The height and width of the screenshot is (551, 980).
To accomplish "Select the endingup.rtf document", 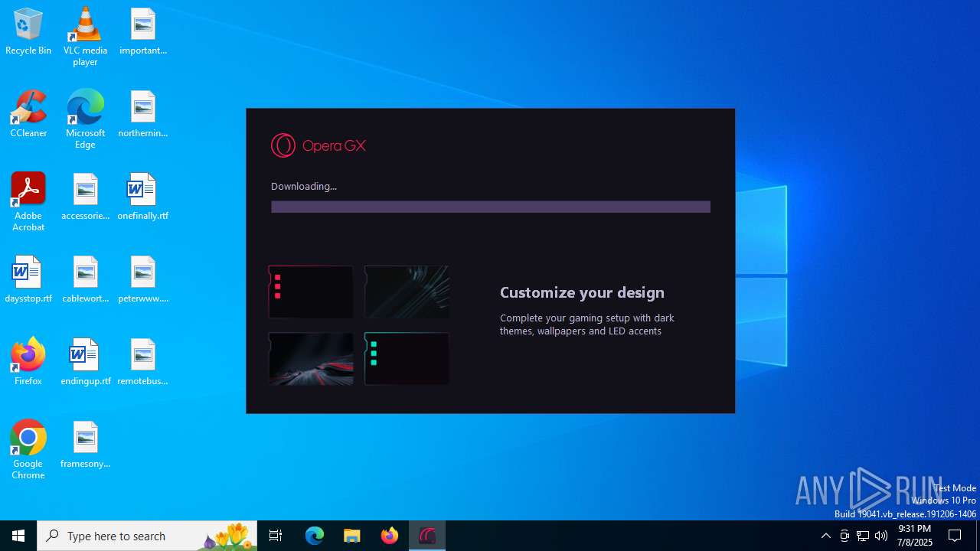I will click(x=85, y=362).
